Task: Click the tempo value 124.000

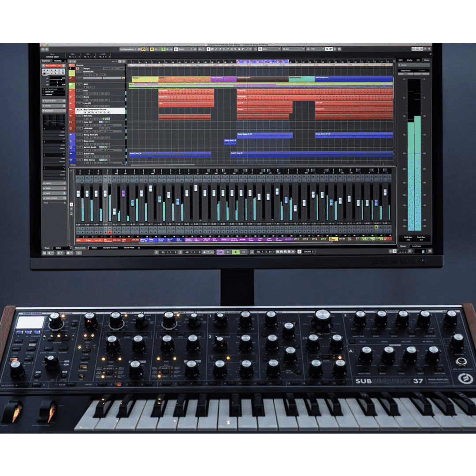Action: pos(307,252)
